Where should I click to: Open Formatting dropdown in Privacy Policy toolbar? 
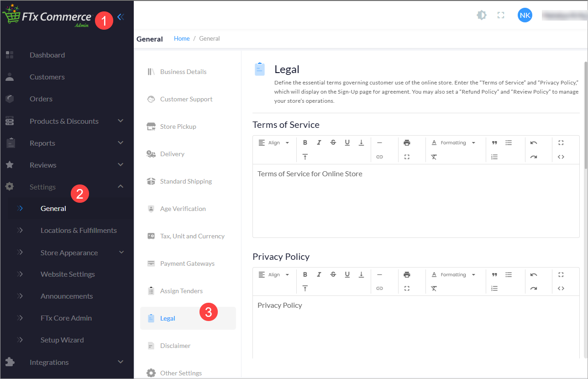click(x=453, y=274)
